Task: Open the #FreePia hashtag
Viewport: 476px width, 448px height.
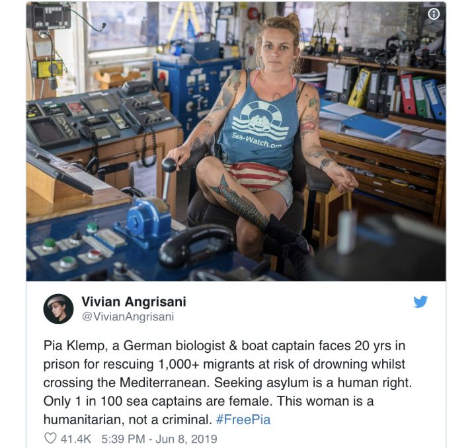Action: 243,420
